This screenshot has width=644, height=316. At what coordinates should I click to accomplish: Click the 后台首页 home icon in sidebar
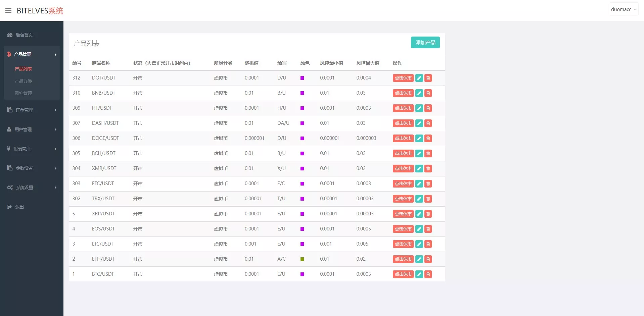click(x=9, y=35)
